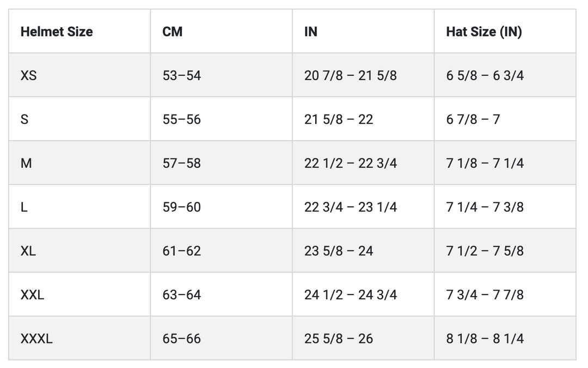Click the 22 3/4 – 23 1/4 inches cell
Viewport: 588px width, 368px height.
[351, 207]
